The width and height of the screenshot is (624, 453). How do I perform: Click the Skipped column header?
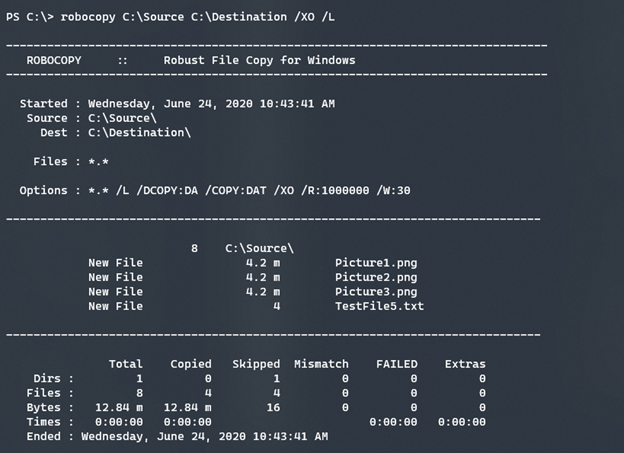coord(255,364)
